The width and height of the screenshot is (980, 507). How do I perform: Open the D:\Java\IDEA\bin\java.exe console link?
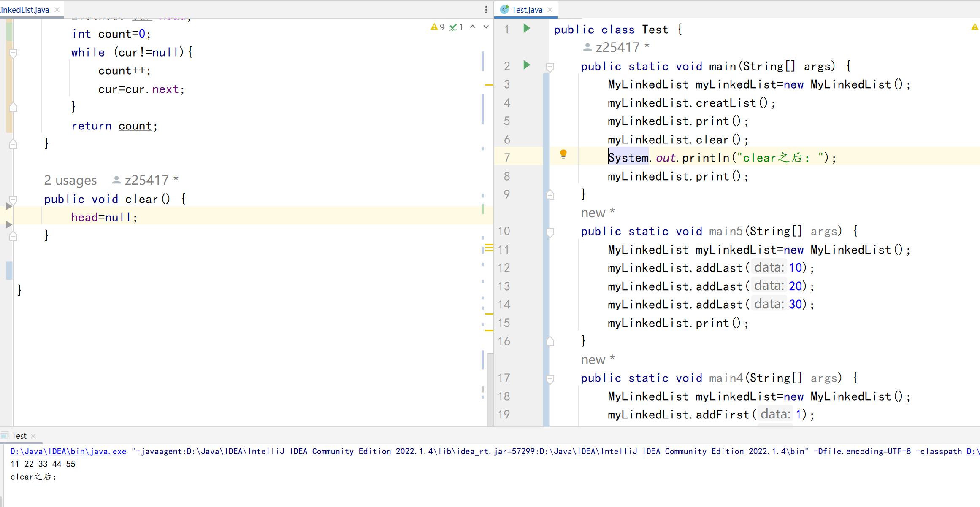tap(68, 451)
